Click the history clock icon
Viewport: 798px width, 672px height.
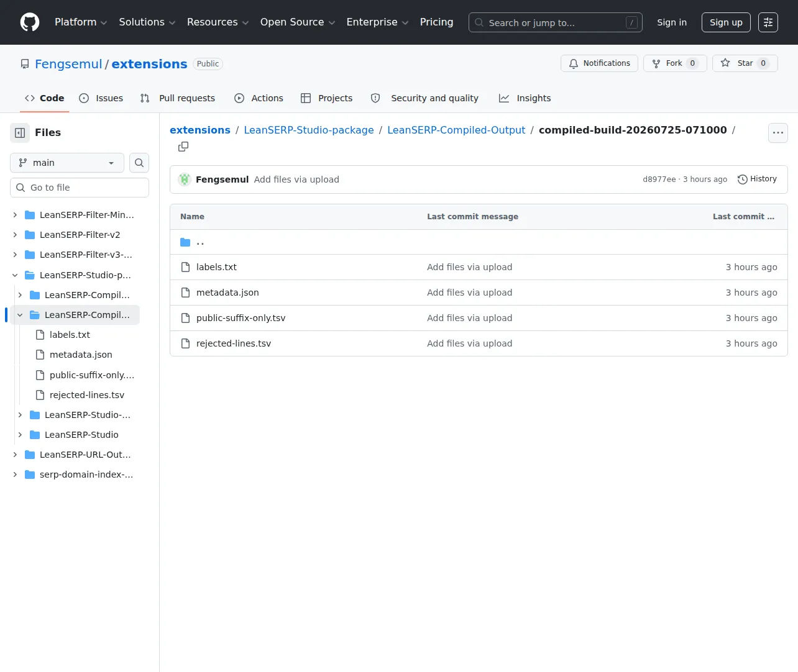pos(742,179)
